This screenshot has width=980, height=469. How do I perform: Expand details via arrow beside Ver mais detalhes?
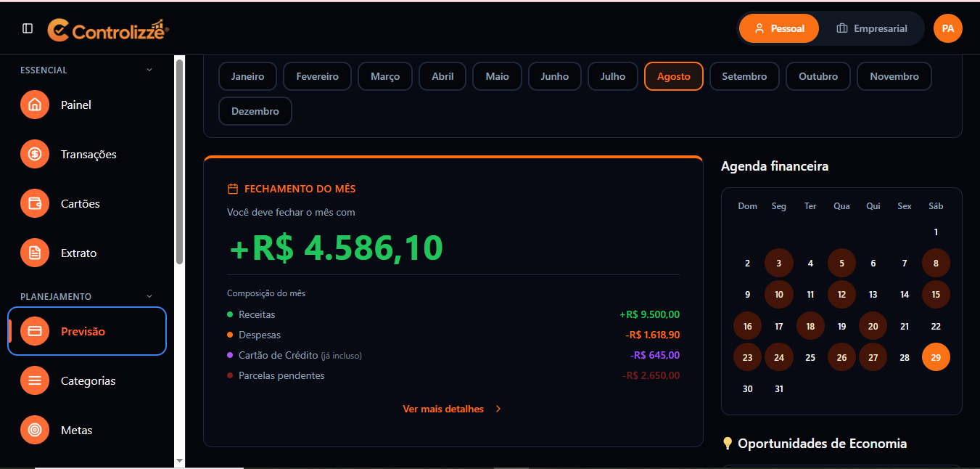point(498,409)
